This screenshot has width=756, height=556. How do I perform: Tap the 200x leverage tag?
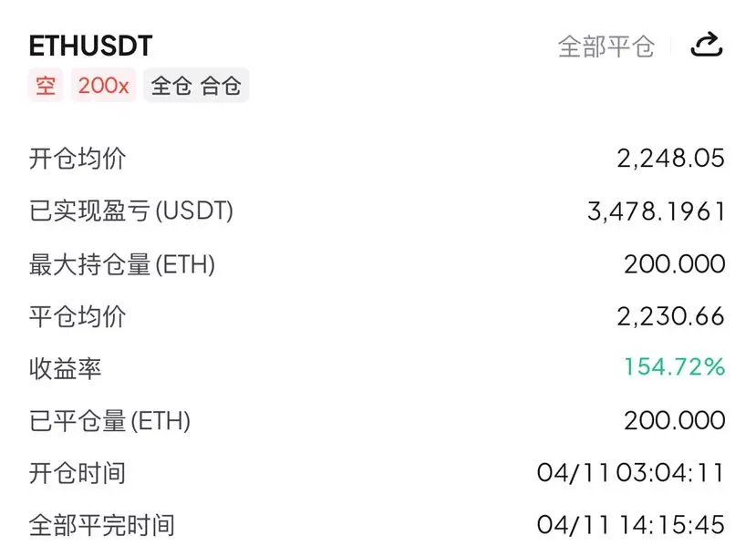click(x=103, y=86)
